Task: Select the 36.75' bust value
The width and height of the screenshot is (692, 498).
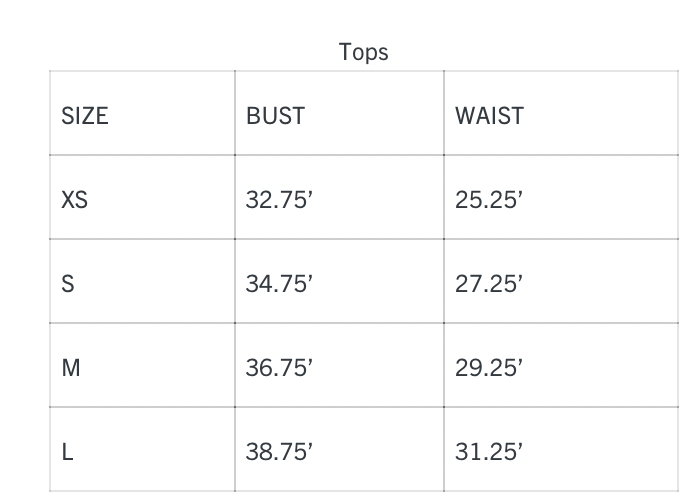Action: pyautogui.click(x=280, y=368)
